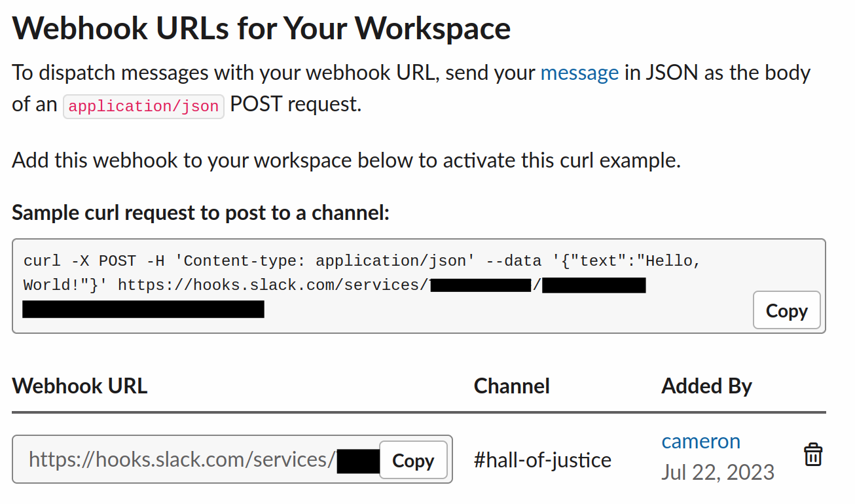
Task: Click the 'Added By' column header
Action: tap(707, 386)
